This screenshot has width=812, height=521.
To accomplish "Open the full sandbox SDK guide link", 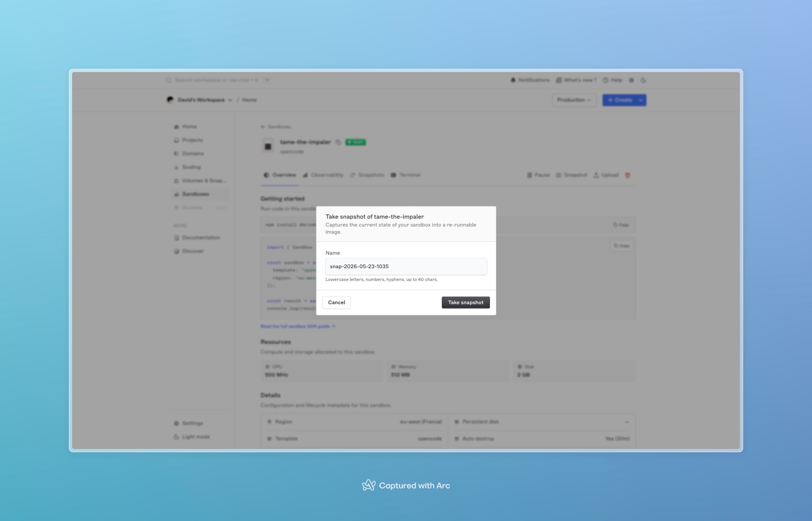I will (298, 326).
